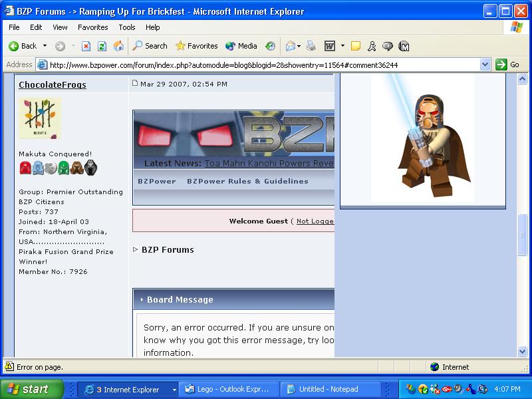This screenshot has height=399, width=532.
Task: Open the Toa Mahri Kanohi Powers news link
Action: [x=269, y=163]
